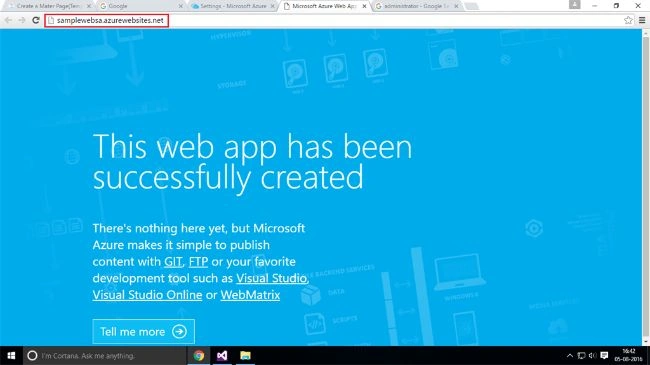Follow the Visual Studio Online link
This screenshot has height=365, width=650.
point(147,295)
